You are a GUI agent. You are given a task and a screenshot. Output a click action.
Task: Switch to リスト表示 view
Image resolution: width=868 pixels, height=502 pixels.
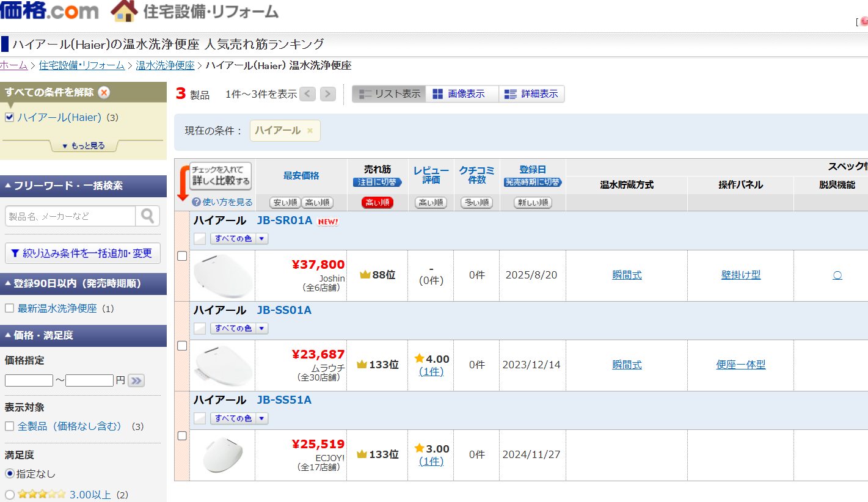[x=389, y=94]
